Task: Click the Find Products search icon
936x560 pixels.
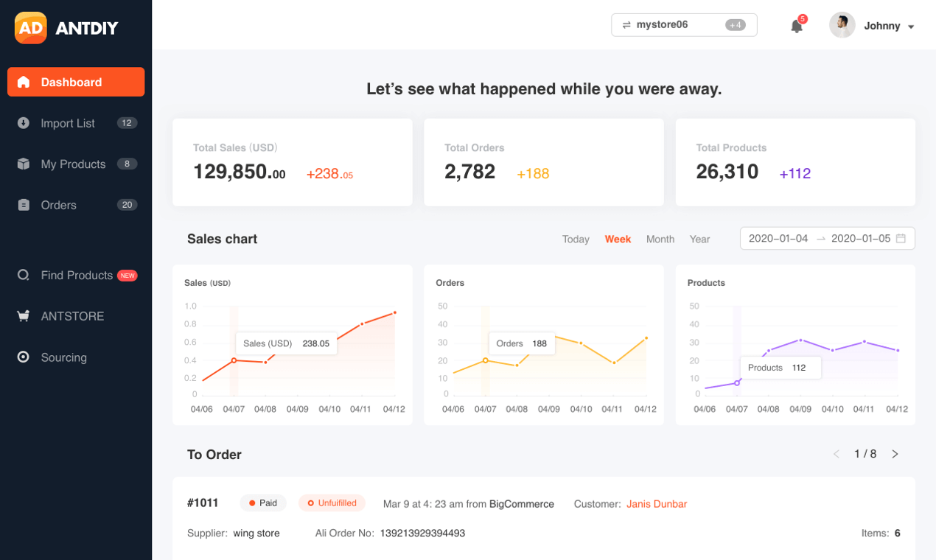Action: tap(24, 275)
